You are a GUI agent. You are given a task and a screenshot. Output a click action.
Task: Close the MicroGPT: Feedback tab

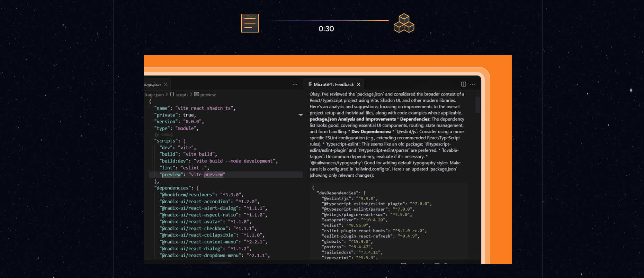tap(359, 84)
